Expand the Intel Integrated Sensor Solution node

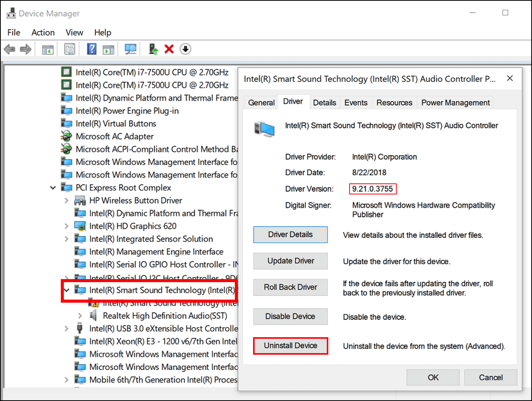coord(66,239)
